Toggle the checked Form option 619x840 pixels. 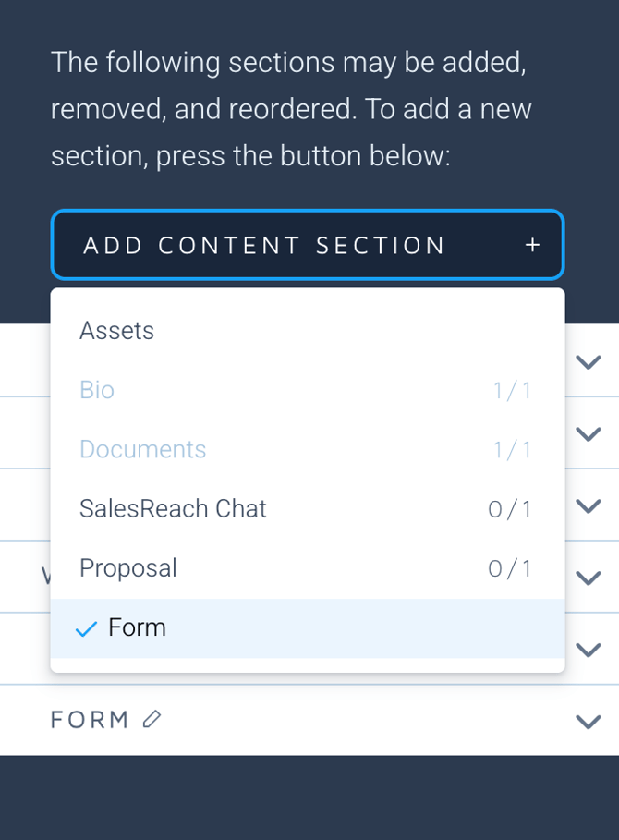(x=137, y=627)
